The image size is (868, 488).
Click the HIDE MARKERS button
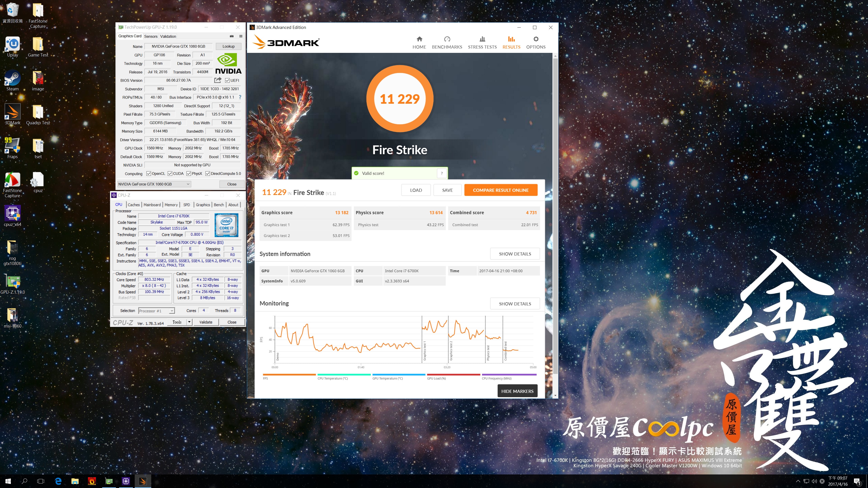[x=517, y=391]
